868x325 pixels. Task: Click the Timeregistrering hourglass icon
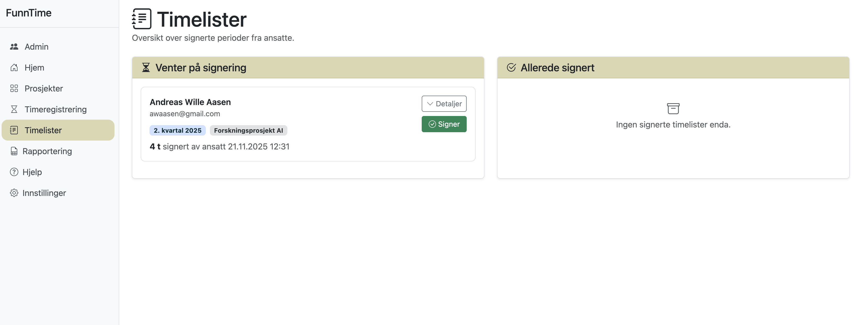point(14,109)
